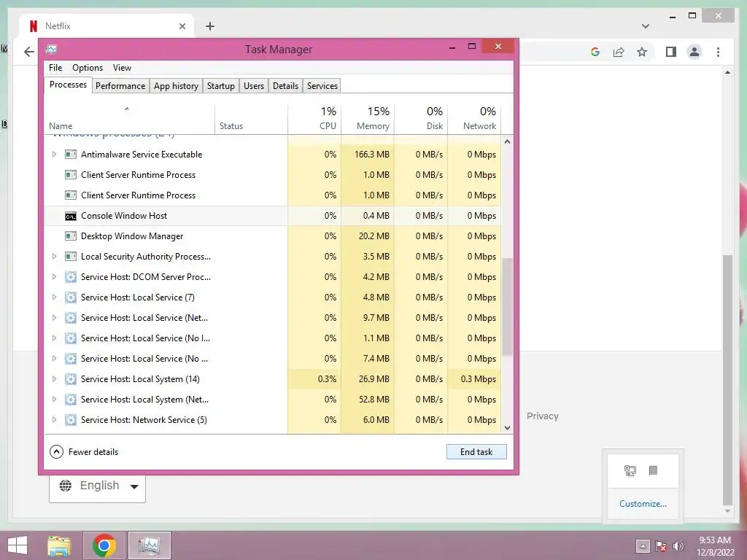
Task: Open the Action Center flag icon
Action: [661, 546]
